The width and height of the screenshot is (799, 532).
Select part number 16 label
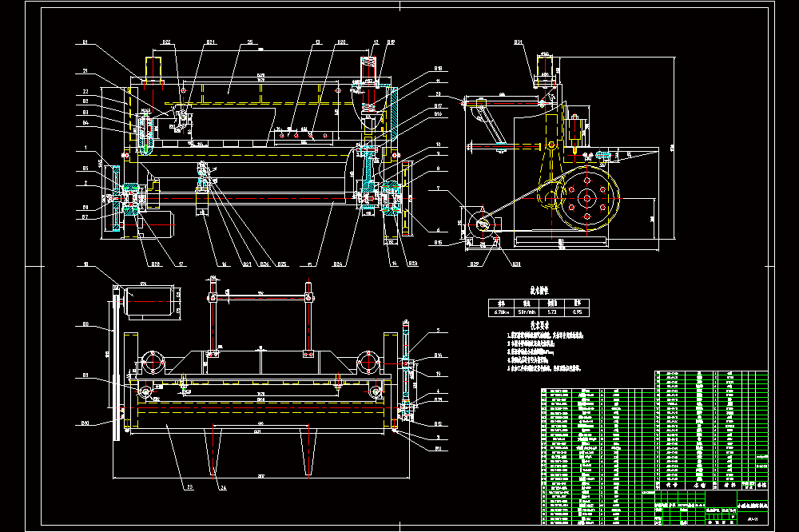tap(224, 264)
